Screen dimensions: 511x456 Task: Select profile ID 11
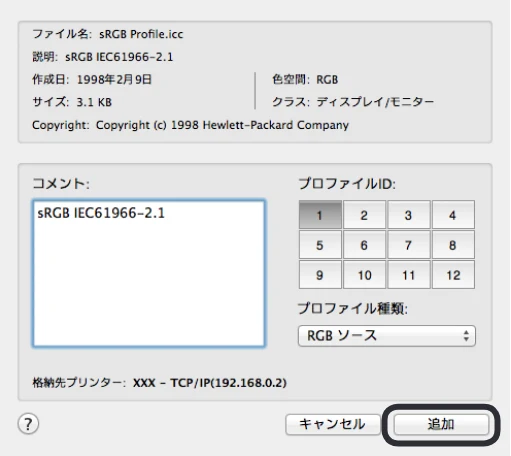[x=409, y=275]
